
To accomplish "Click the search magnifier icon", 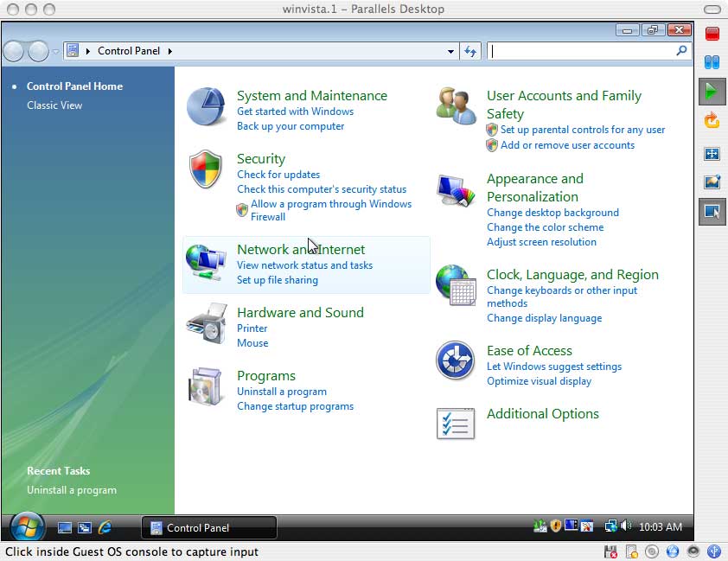I will point(681,50).
